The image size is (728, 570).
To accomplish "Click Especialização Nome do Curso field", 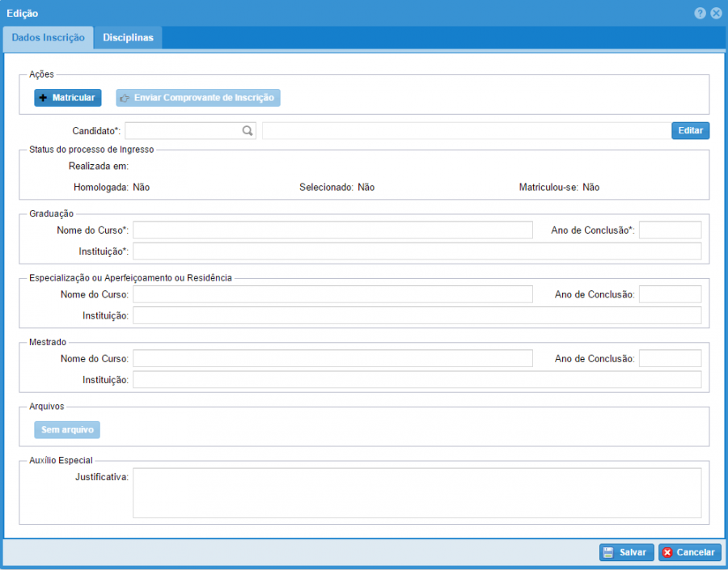I will pyautogui.click(x=332, y=293).
